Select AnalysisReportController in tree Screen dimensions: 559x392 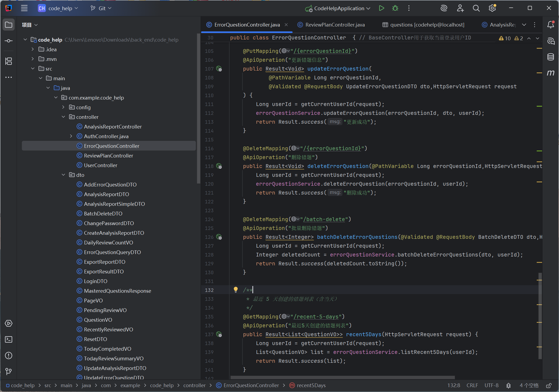pyautogui.click(x=113, y=127)
